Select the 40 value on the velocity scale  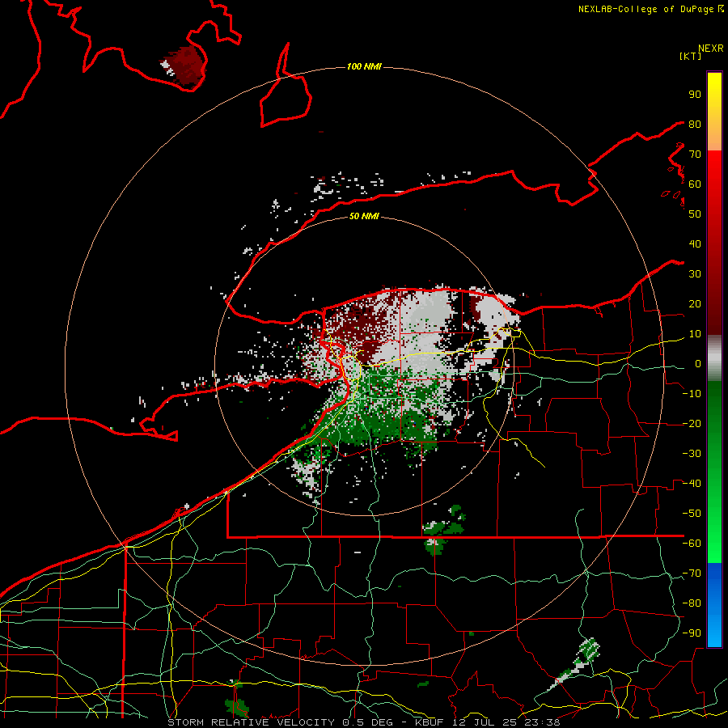tap(695, 243)
